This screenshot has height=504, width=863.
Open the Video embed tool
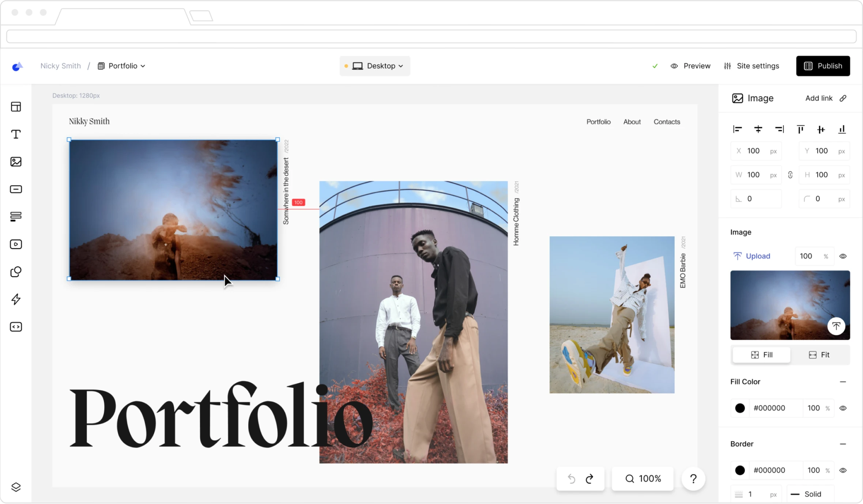coord(16,244)
